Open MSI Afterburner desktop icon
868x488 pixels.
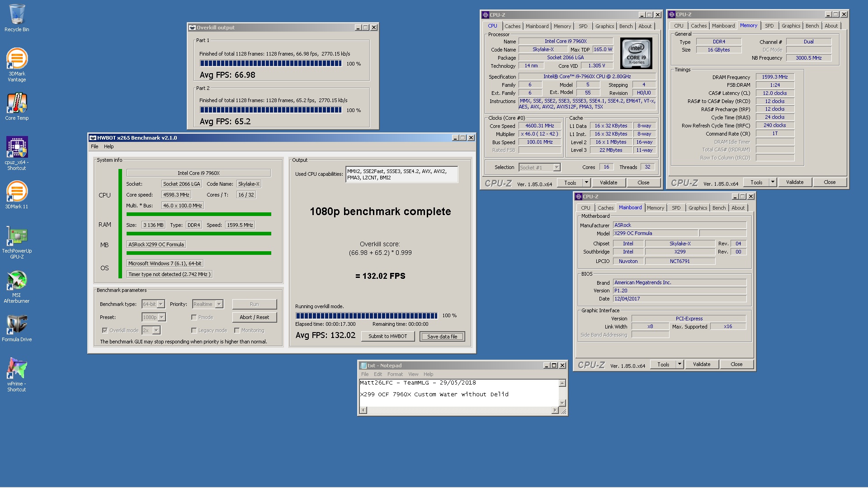(17, 286)
